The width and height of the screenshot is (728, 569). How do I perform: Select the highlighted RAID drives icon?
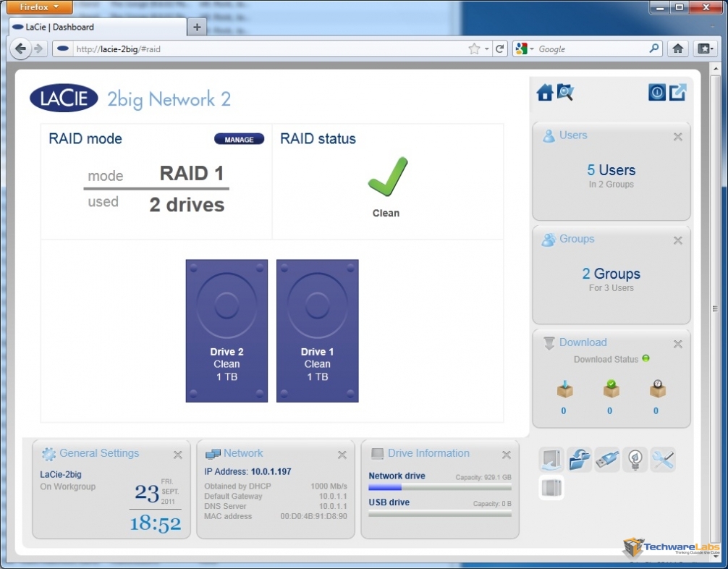coord(551,488)
